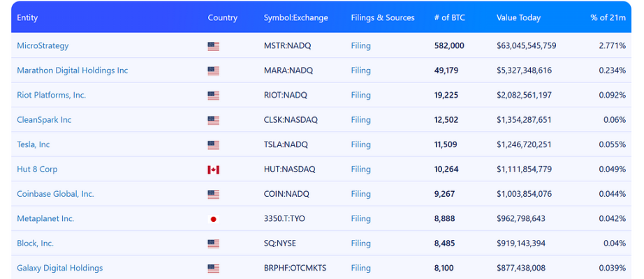Click the Japan flag beside Metaplanet Inc.

tap(213, 219)
